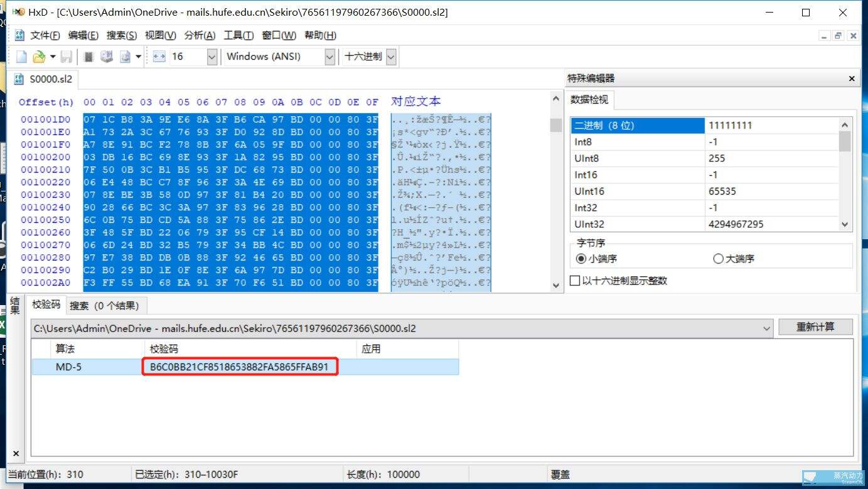Open the 分析(A) menu
The image size is (868, 489).
[200, 35]
